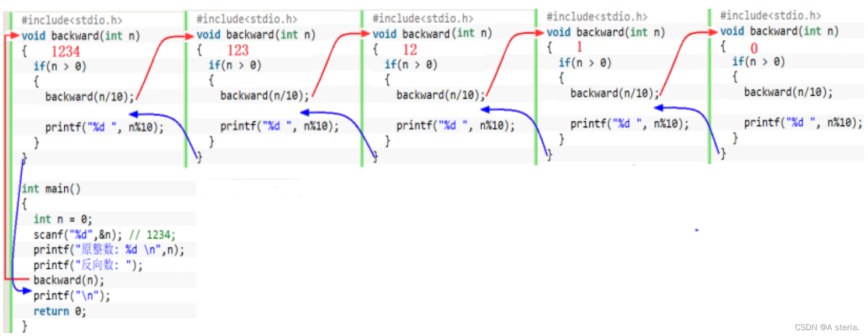Click #include<stdio.h> above the 12 copy
This screenshot has width=868, height=336.
point(423,19)
